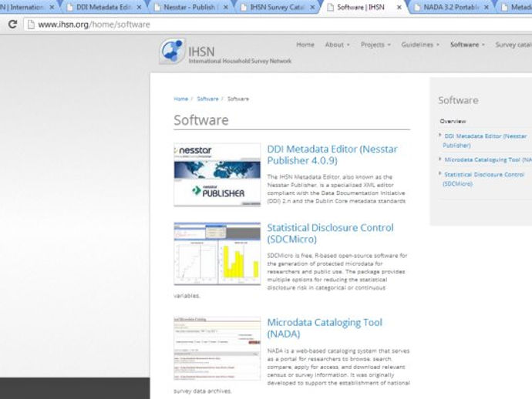
Task: Click the arrow bullet beside sidebar DDI Metadata Editor
Action: click(x=440, y=136)
